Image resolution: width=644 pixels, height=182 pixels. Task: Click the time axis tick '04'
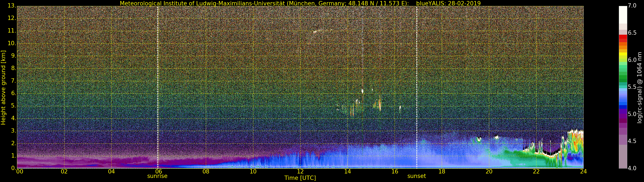[x=111, y=172]
